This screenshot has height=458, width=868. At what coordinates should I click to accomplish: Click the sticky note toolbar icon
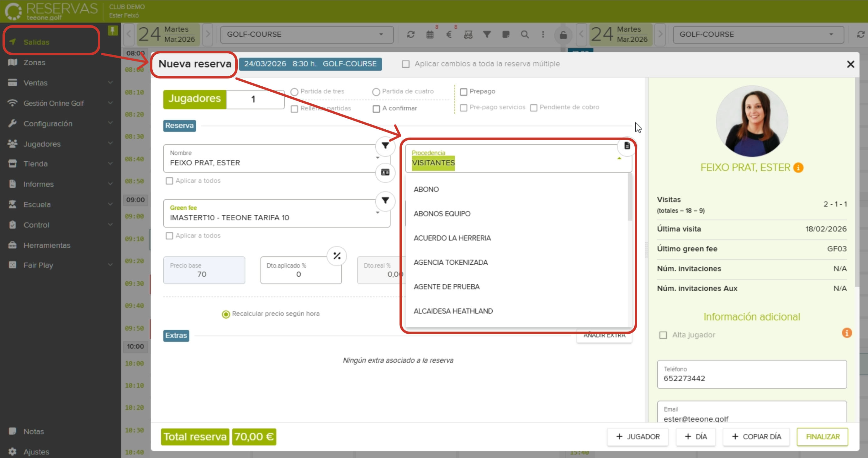click(x=506, y=35)
